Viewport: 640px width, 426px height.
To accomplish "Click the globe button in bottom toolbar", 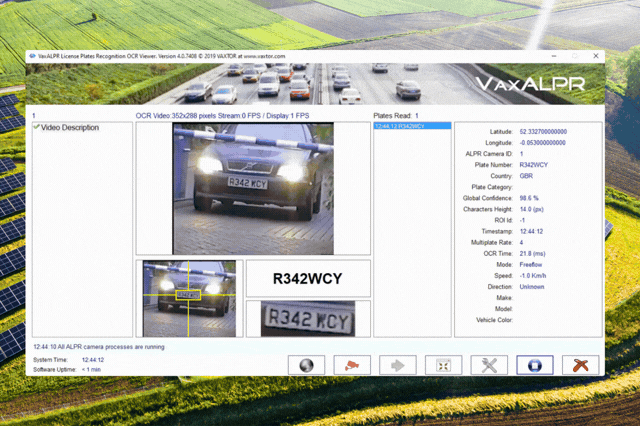I will tap(307, 365).
